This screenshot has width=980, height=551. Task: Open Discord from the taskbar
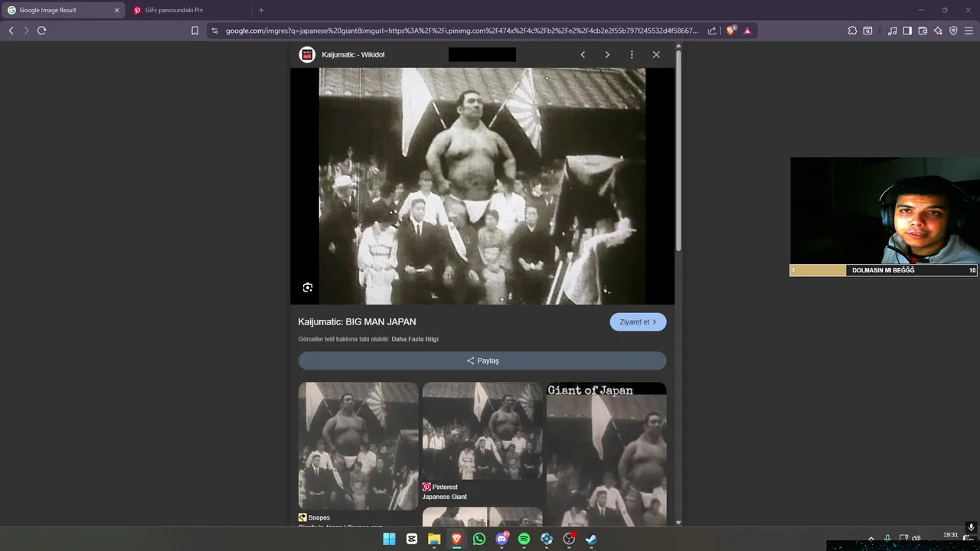pyautogui.click(x=501, y=539)
